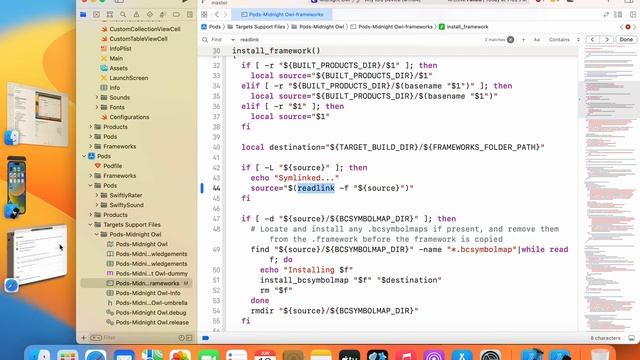Click Done to close find bar
Image resolution: width=640 pixels, height=360 pixels.
click(626, 40)
